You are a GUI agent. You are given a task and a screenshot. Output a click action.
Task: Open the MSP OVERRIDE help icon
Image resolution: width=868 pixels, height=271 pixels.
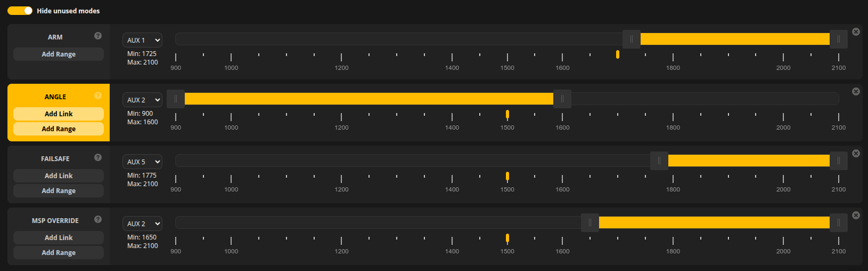pyautogui.click(x=98, y=219)
